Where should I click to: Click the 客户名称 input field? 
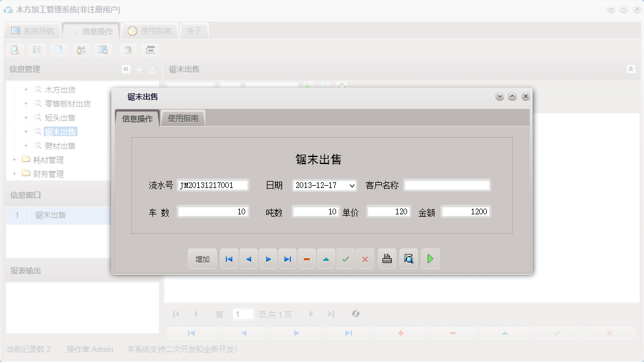[x=447, y=185]
